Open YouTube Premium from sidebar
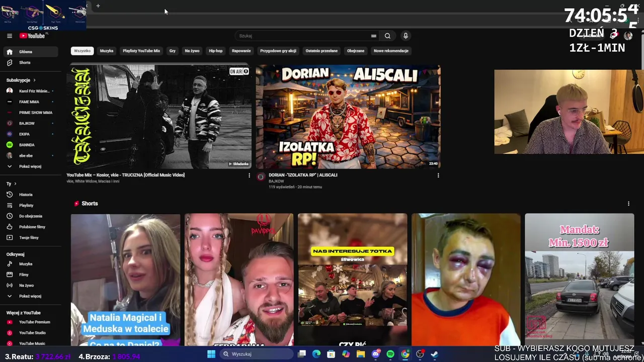The width and height of the screenshot is (644, 362). point(31,322)
